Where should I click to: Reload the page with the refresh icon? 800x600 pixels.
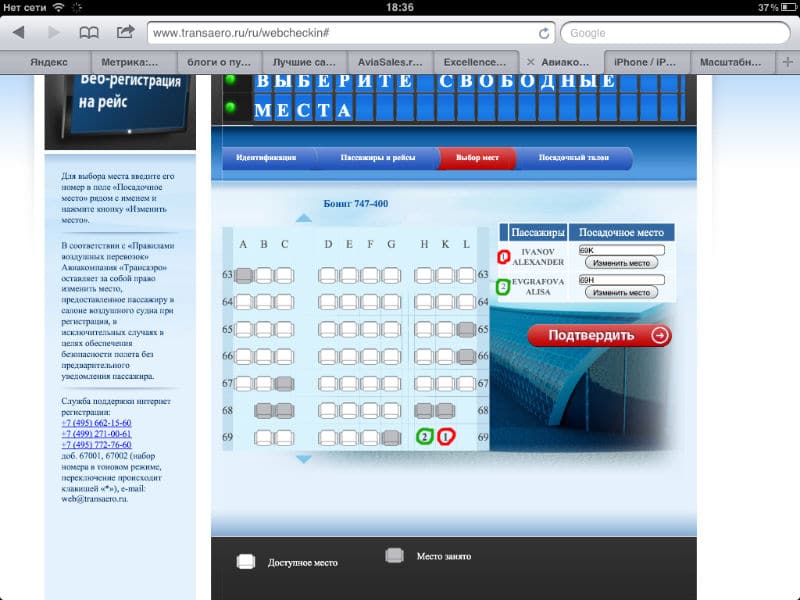coord(543,33)
